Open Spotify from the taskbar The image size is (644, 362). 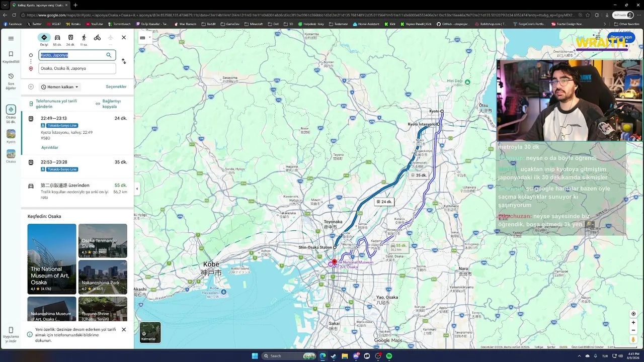[x=389, y=356]
